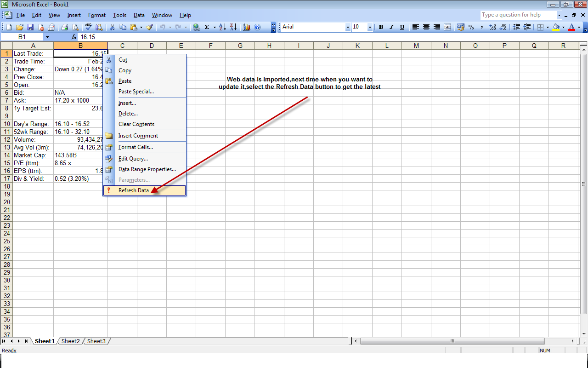Viewport: 588px width, 368px height.
Task: Open the Paste options dropdown arrow
Action: pos(141,27)
